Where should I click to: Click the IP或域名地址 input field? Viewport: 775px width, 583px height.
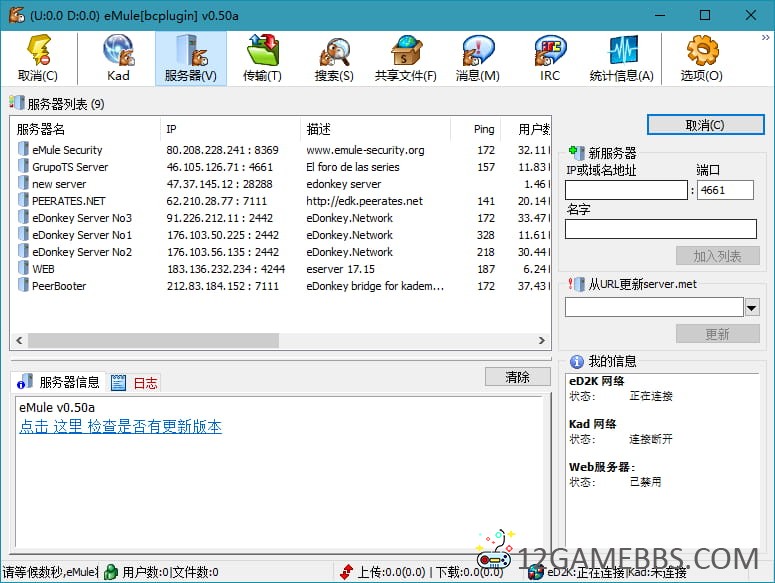point(626,190)
